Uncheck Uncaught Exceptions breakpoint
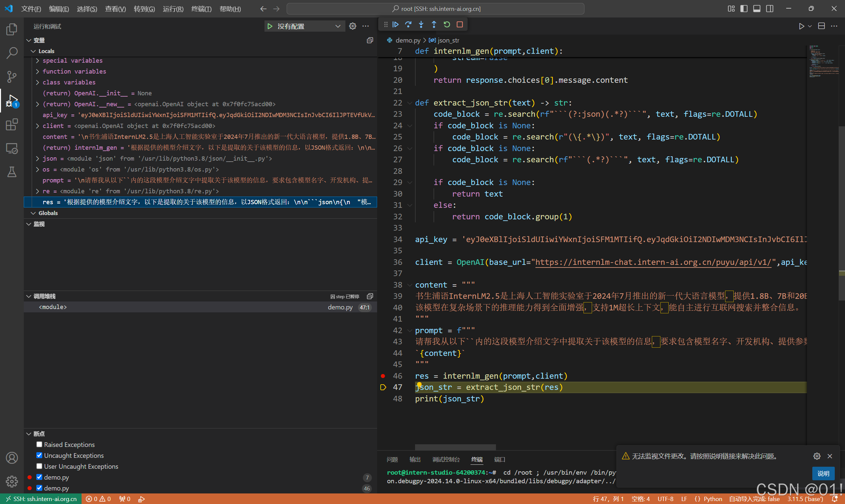Image resolution: width=845 pixels, height=504 pixels. 39,456
